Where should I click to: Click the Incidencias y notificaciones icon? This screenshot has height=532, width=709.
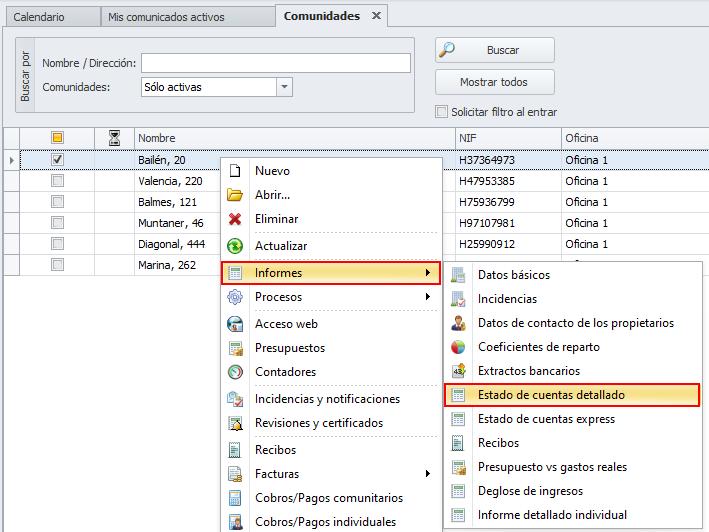tap(235, 399)
